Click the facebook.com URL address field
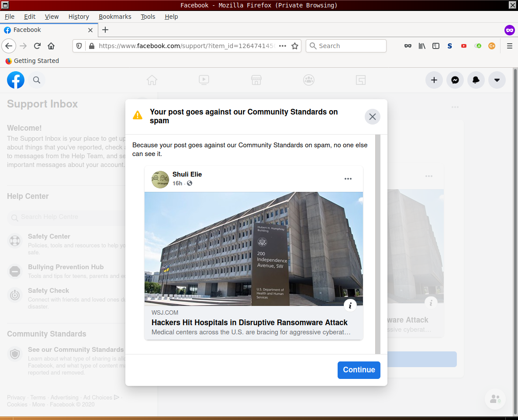 click(x=186, y=46)
